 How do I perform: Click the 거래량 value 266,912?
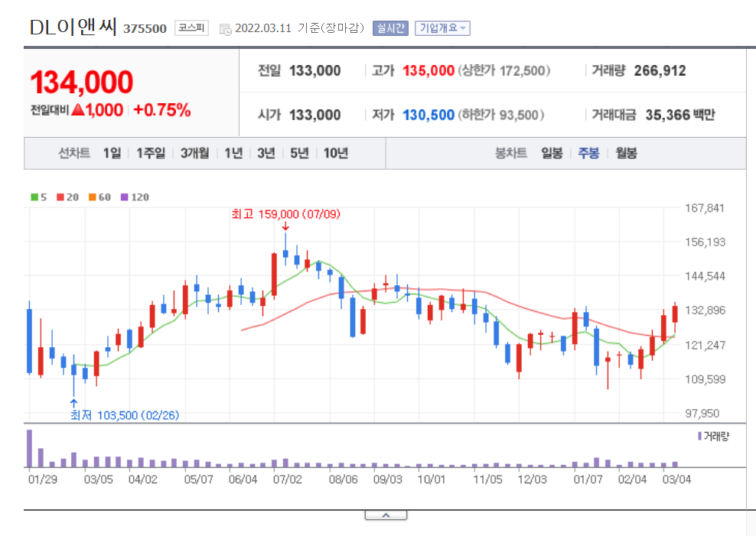[x=660, y=71]
